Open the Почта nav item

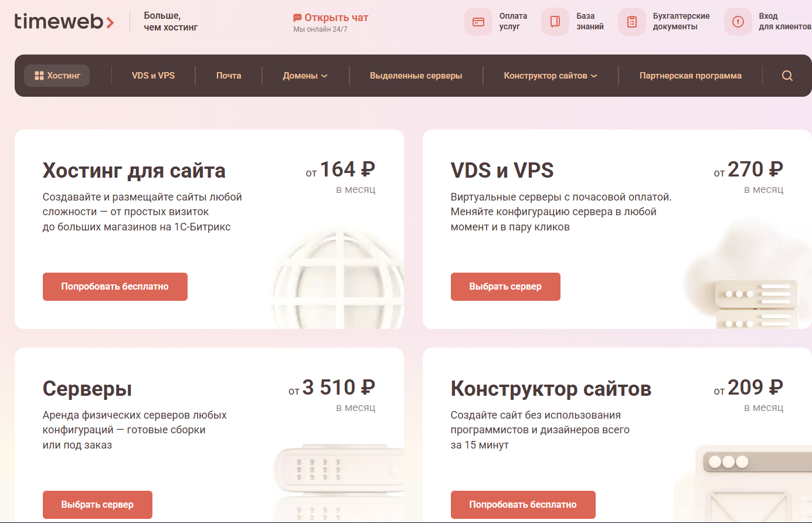pyautogui.click(x=229, y=76)
